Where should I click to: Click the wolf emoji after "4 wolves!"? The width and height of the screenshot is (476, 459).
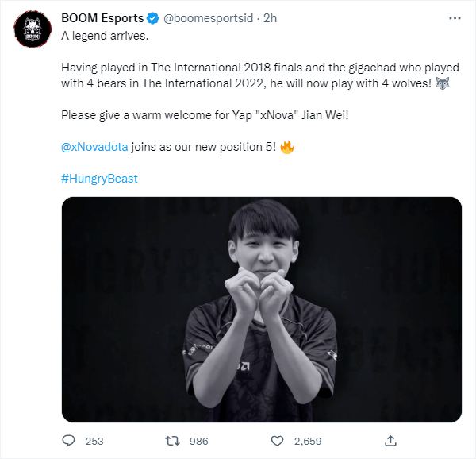click(443, 83)
